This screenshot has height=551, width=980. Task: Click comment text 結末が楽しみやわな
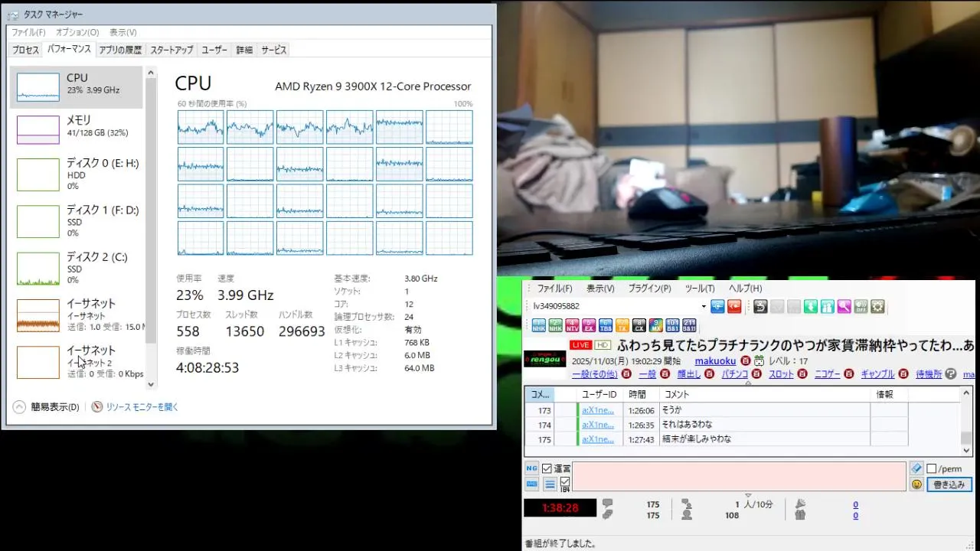click(697, 439)
